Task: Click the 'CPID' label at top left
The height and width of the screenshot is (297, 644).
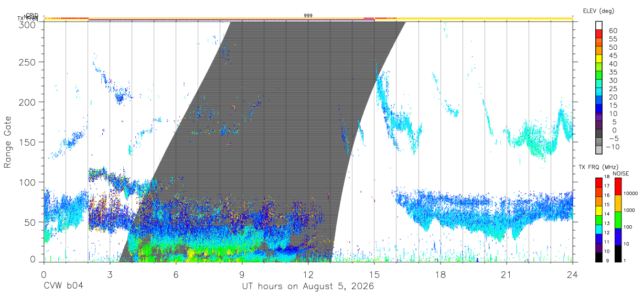Action: (32, 15)
